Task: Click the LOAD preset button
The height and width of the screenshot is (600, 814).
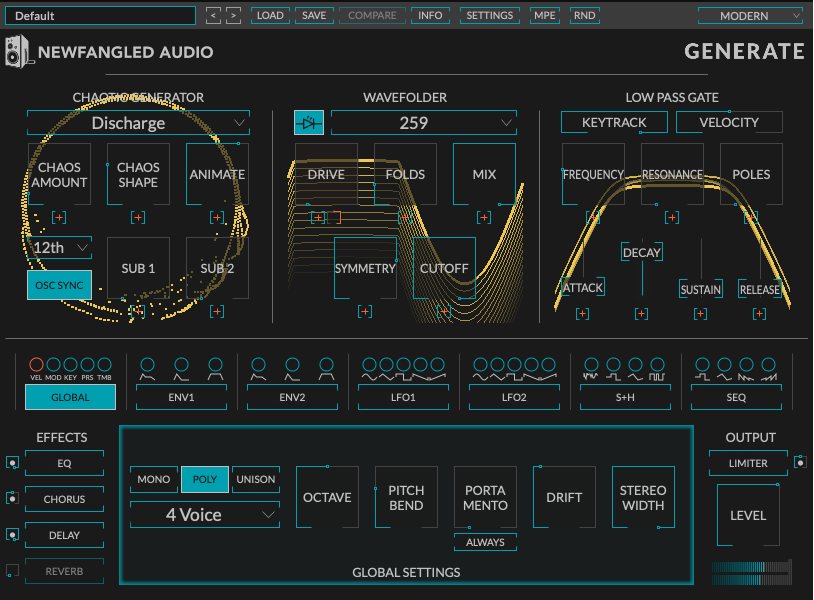Action: point(270,15)
